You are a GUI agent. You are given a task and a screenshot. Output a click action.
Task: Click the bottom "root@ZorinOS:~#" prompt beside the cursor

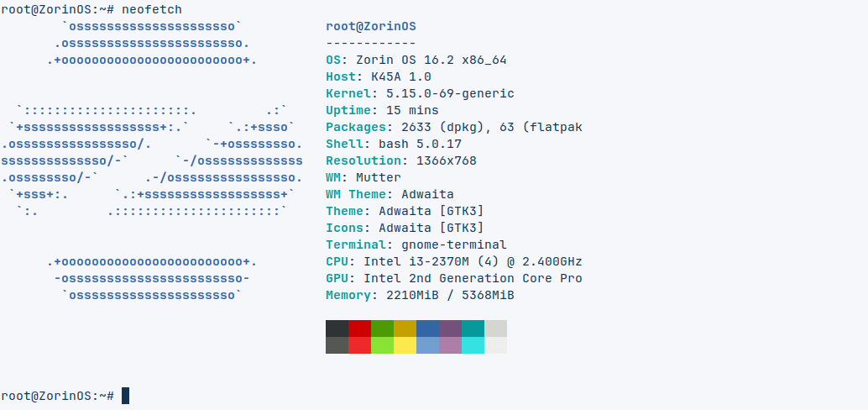pyautogui.click(x=58, y=397)
